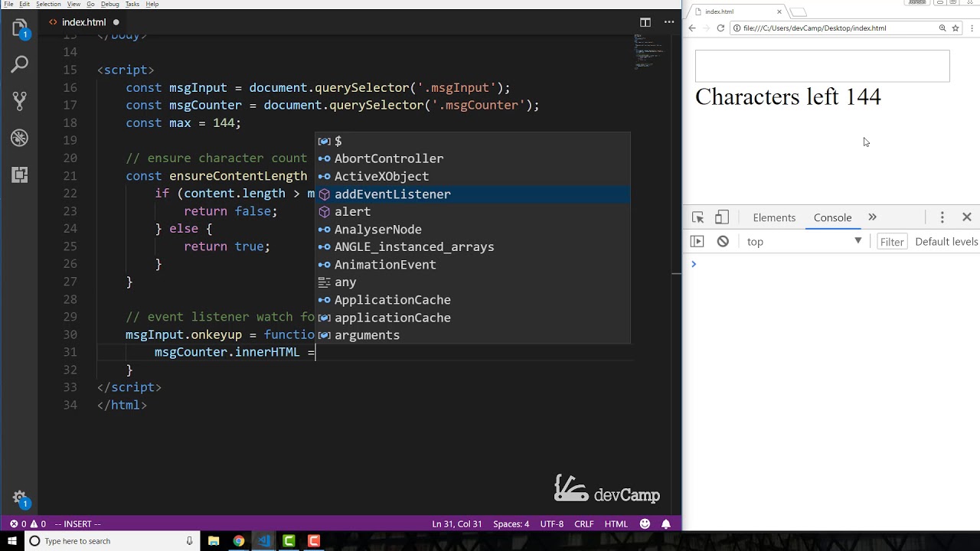Image resolution: width=980 pixels, height=551 pixels.
Task: Click errors and warnings count in status bar
Action: pos(28,524)
